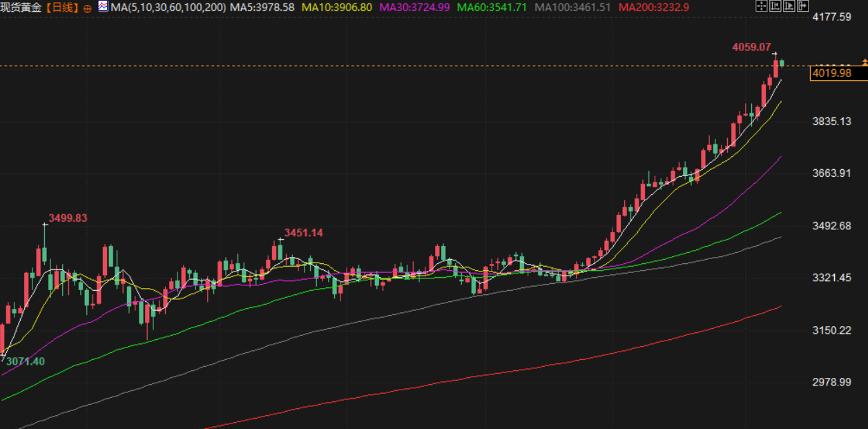This screenshot has width=868, height=429.
Task: Click the rightmost arrow-exit toolbar icon
Action: click(x=803, y=6)
